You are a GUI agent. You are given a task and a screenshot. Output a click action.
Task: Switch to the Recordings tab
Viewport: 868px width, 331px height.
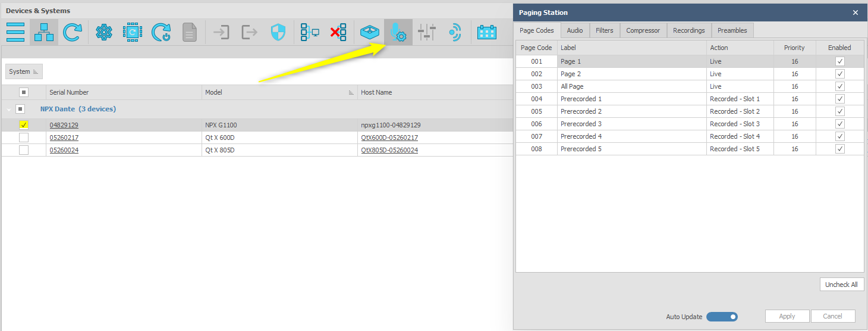point(689,30)
